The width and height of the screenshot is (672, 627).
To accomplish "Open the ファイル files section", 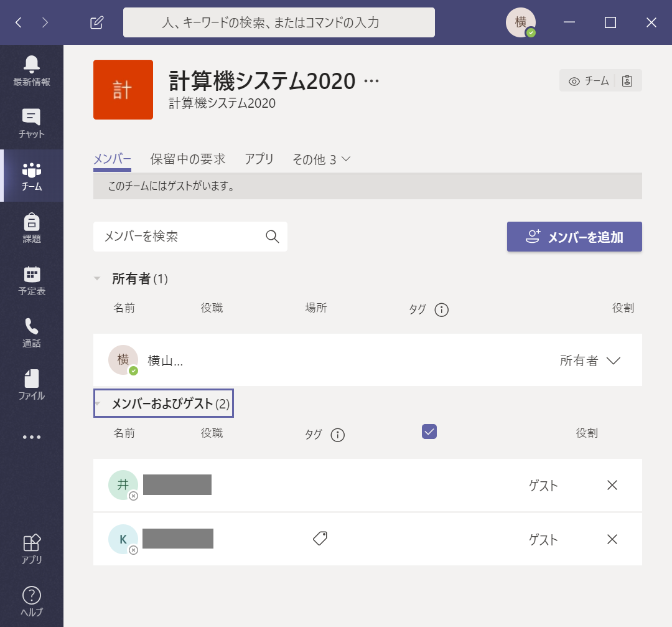I will [x=32, y=385].
